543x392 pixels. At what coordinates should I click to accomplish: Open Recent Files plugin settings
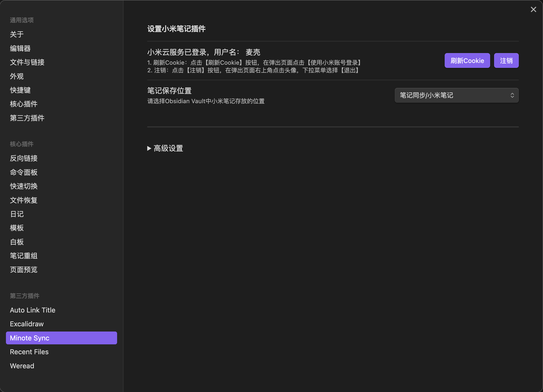[x=29, y=352]
